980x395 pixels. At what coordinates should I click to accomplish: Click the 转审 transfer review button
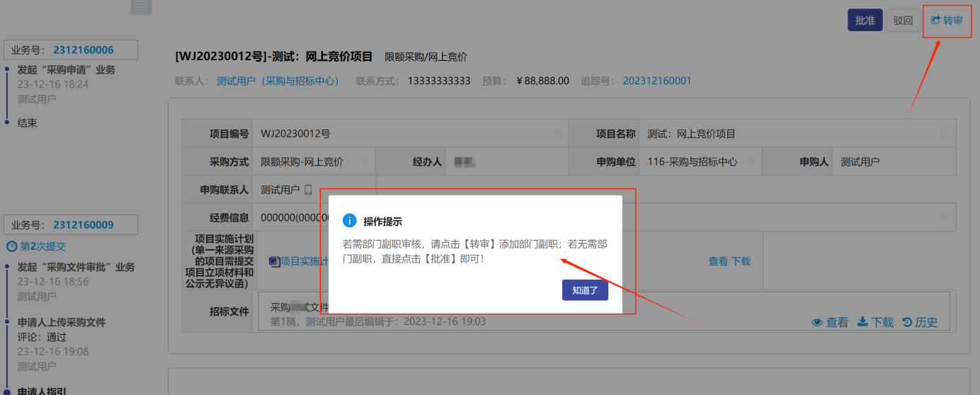[947, 21]
